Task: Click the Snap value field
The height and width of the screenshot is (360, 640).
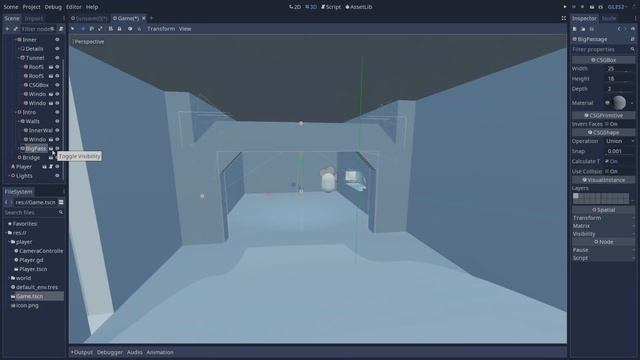Action: pyautogui.click(x=620, y=151)
